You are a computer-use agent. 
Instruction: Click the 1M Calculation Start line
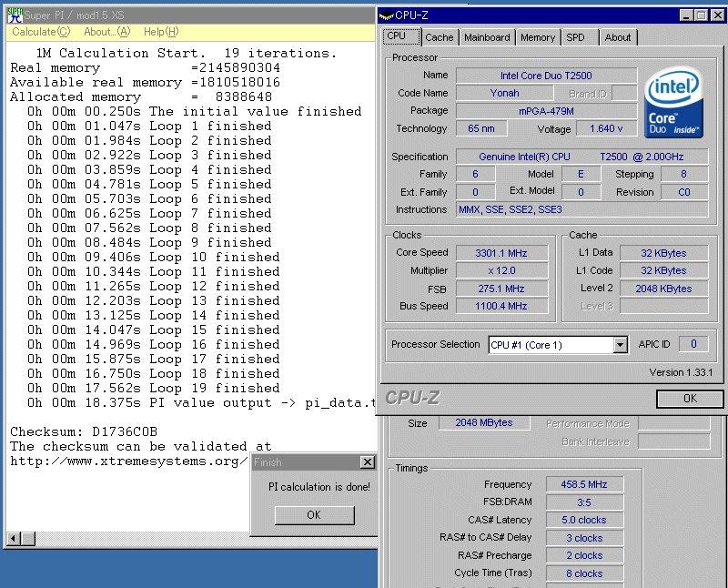pos(187,54)
